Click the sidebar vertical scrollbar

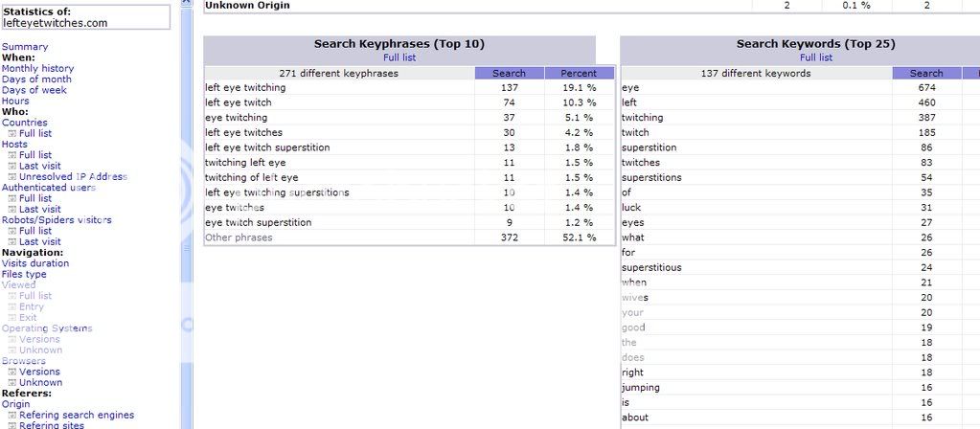tap(186, 239)
